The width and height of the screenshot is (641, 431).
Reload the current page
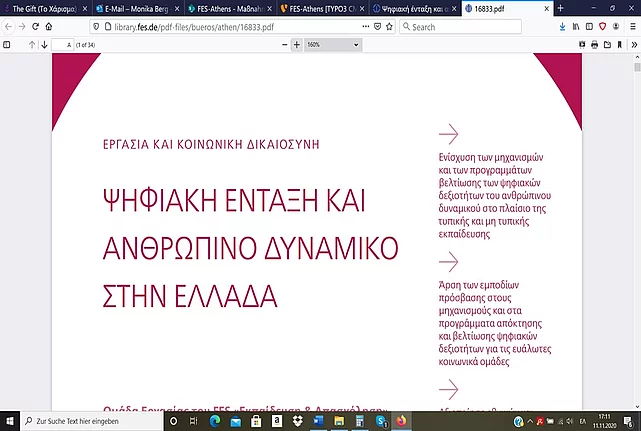click(x=36, y=27)
